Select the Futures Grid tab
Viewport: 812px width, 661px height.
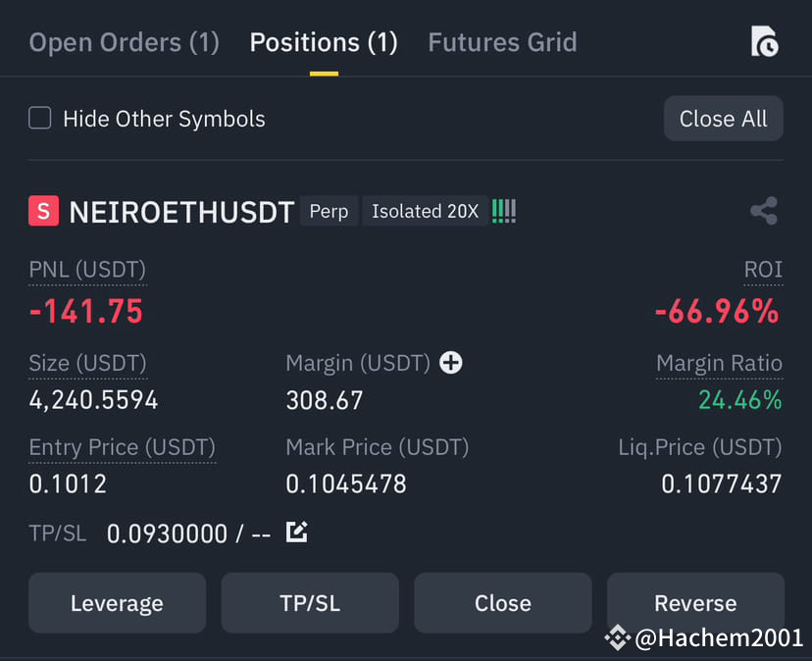coord(502,42)
